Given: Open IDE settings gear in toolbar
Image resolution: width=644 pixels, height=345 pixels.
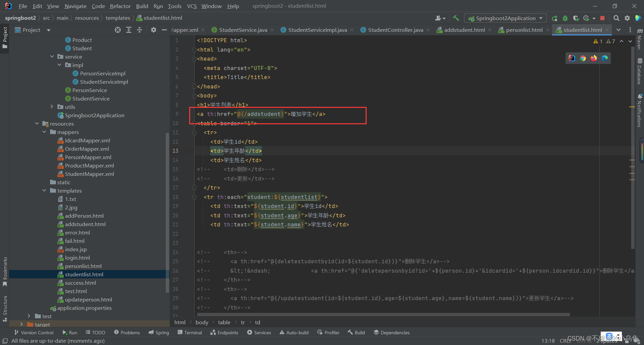Looking at the screenshot, I should click(627, 18).
